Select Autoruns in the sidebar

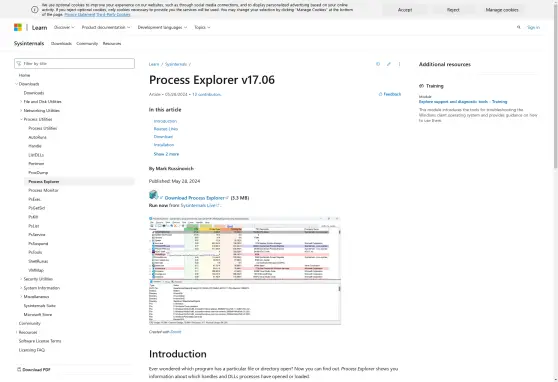[37, 137]
